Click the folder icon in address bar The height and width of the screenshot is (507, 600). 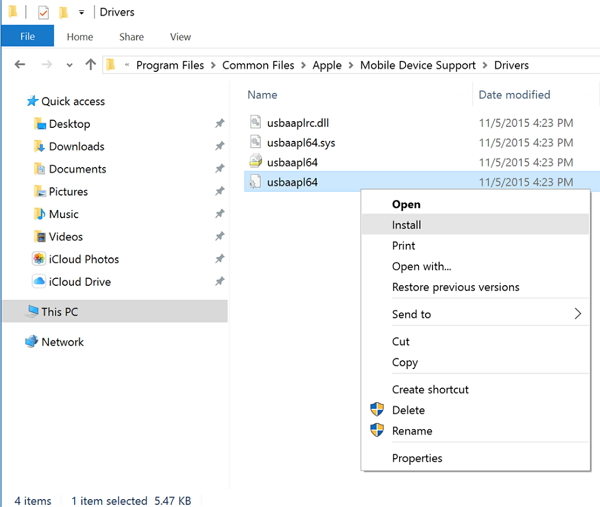[111, 65]
